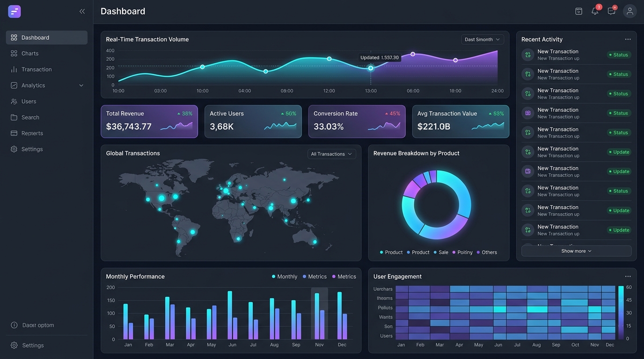
Task: Click the Global Transactions heading
Action: (133, 153)
